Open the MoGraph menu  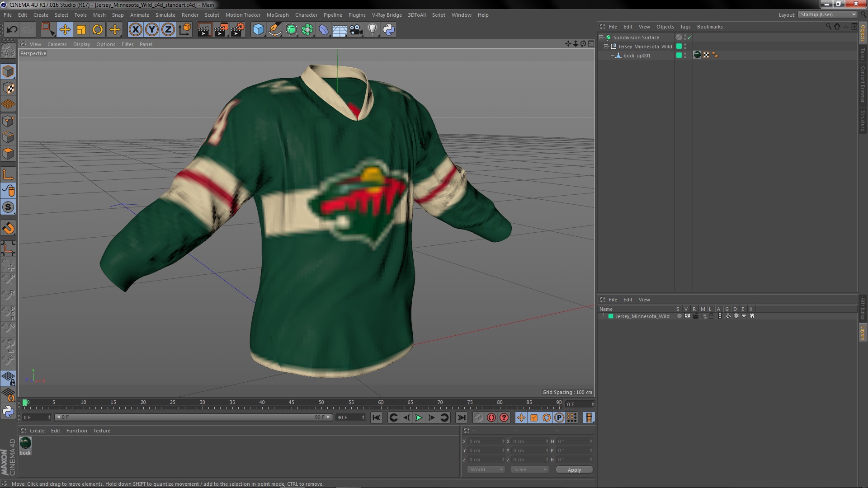pos(278,15)
